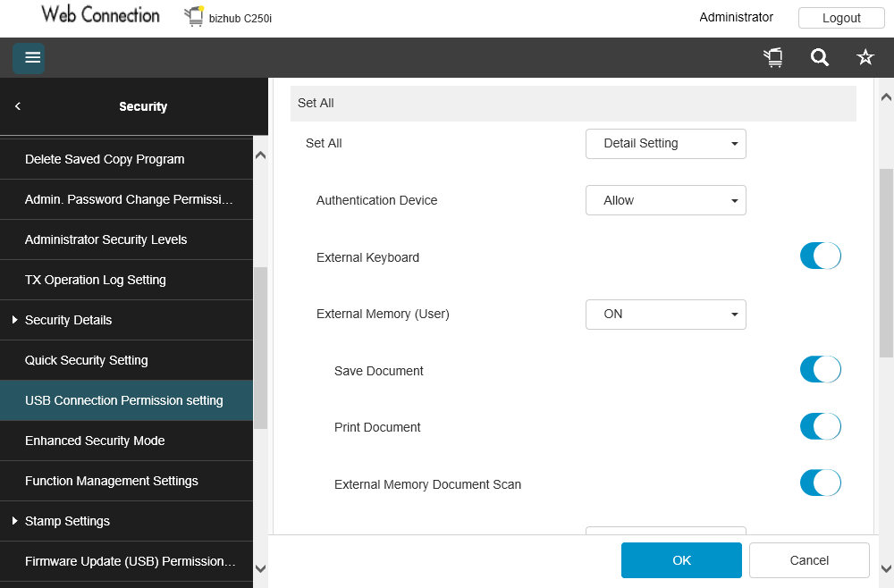Go back using Security back arrow
The width and height of the screenshot is (894, 588).
(18, 106)
